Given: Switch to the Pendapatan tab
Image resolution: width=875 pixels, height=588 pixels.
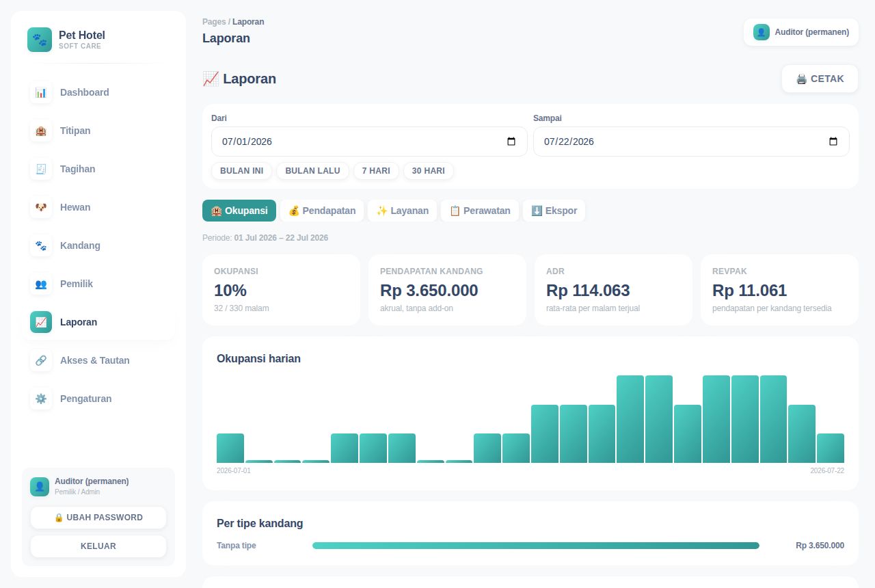Looking at the screenshot, I should pos(322,211).
